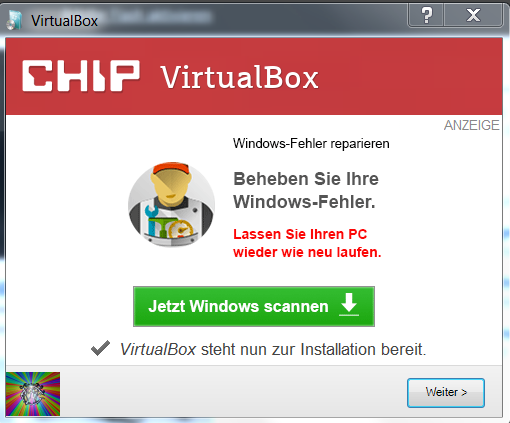This screenshot has width=510, height=423.
Task: Click the VirtualBox heading beside CHIP logo
Action: point(240,77)
